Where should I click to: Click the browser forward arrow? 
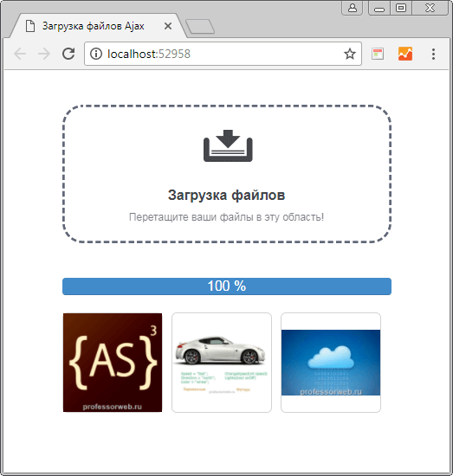click(44, 54)
